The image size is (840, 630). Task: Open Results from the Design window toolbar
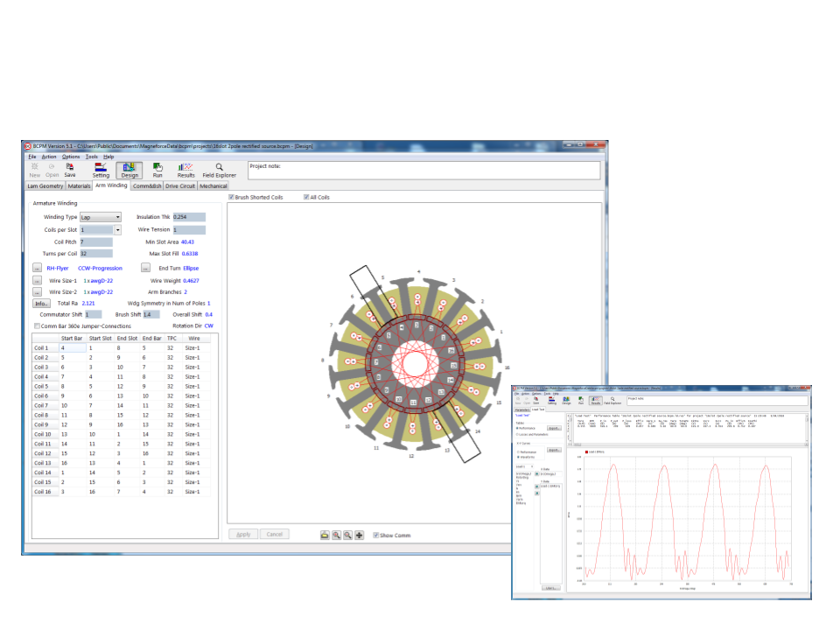pos(185,171)
